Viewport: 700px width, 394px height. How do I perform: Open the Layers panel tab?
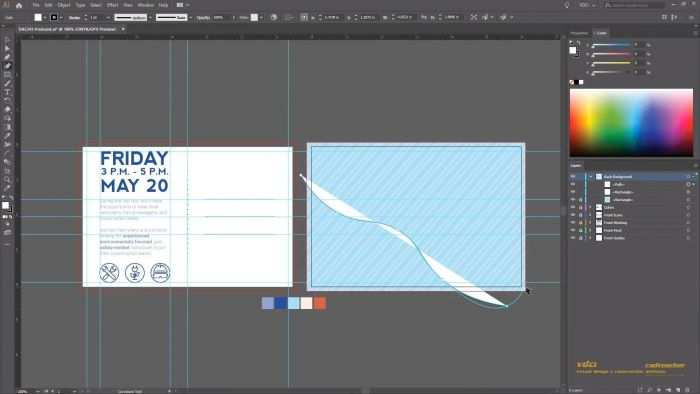click(576, 166)
